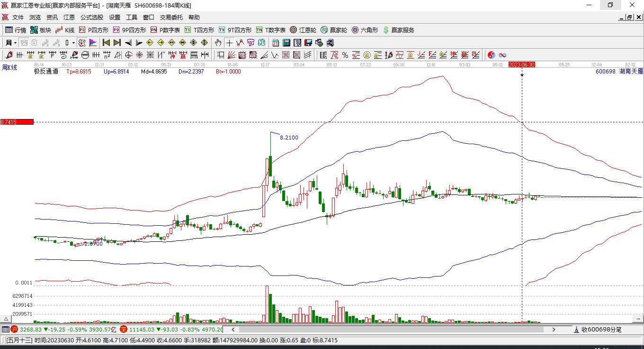Open the 9T四方形 tool

coord(235,30)
